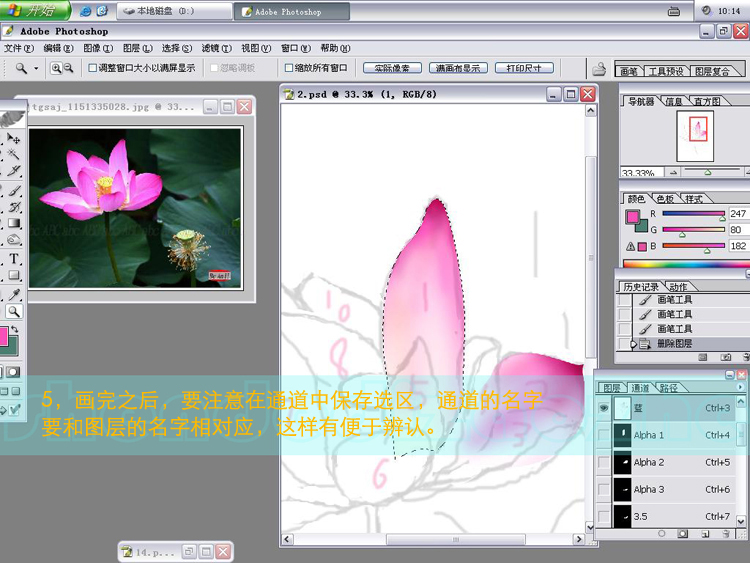The height and width of the screenshot is (563, 750).
Task: Select the History Brush tool
Action: 14,207
